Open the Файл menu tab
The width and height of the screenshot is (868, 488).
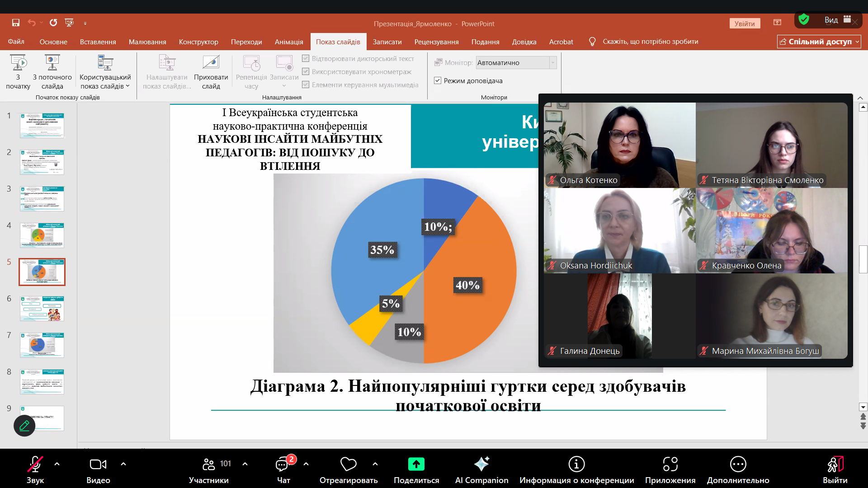pyautogui.click(x=16, y=42)
